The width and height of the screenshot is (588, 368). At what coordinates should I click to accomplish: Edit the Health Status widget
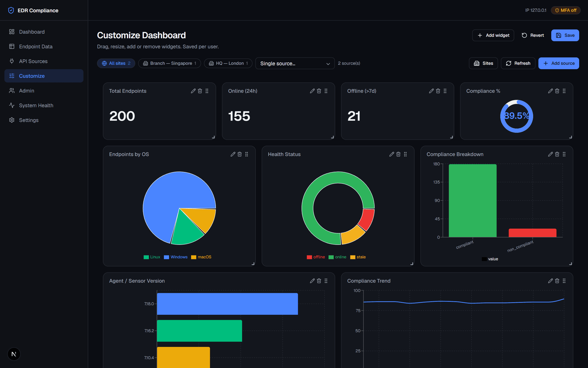(x=392, y=154)
